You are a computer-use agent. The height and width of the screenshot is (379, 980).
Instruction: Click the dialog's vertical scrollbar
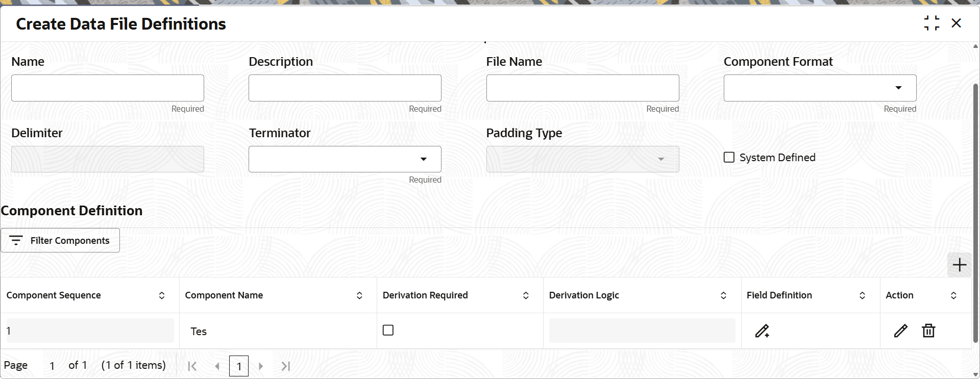click(x=975, y=213)
